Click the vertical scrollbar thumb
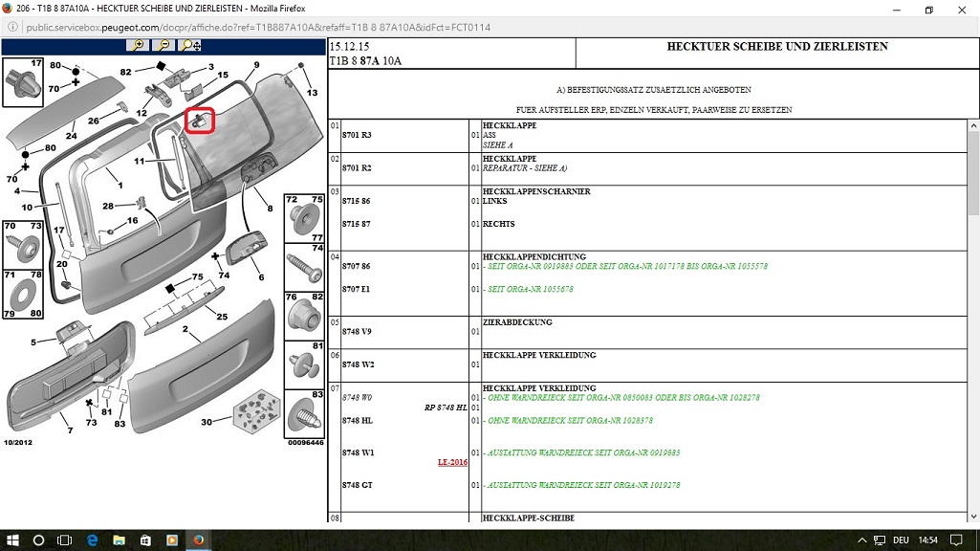 click(x=972, y=172)
